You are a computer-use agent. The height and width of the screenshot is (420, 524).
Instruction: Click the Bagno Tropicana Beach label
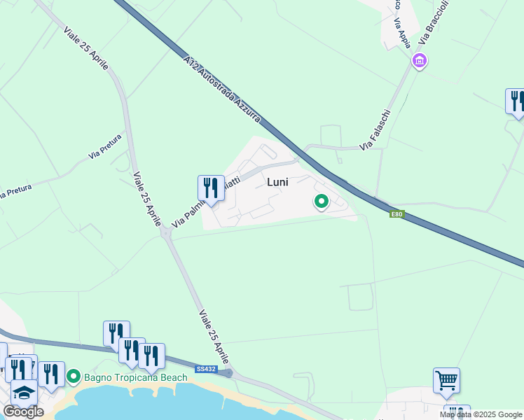point(136,377)
